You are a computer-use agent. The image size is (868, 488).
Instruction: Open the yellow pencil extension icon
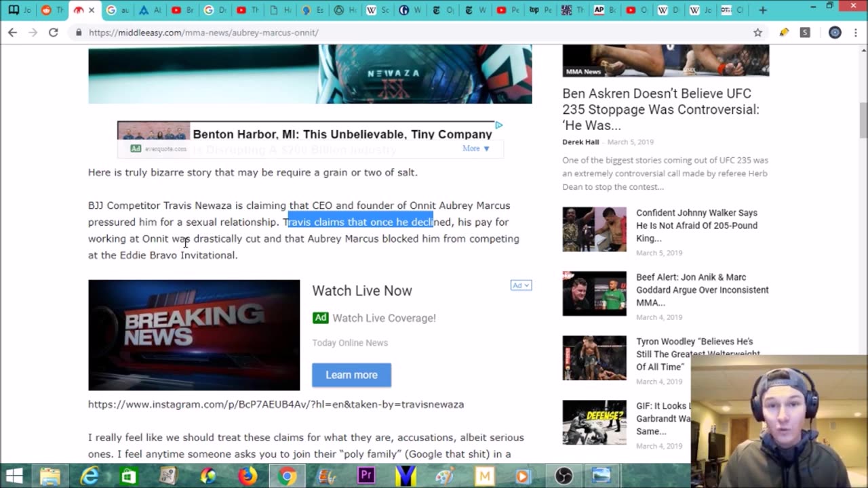pyautogui.click(x=784, y=32)
